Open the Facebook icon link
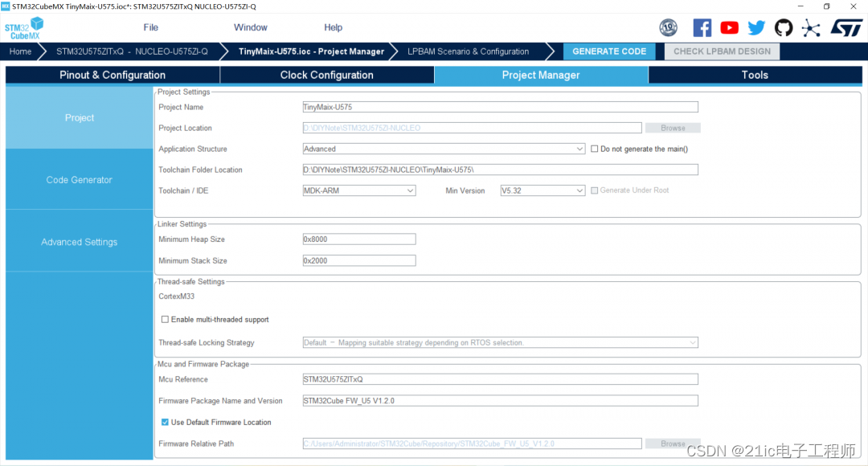Viewport: 868px width, 466px height. click(702, 27)
